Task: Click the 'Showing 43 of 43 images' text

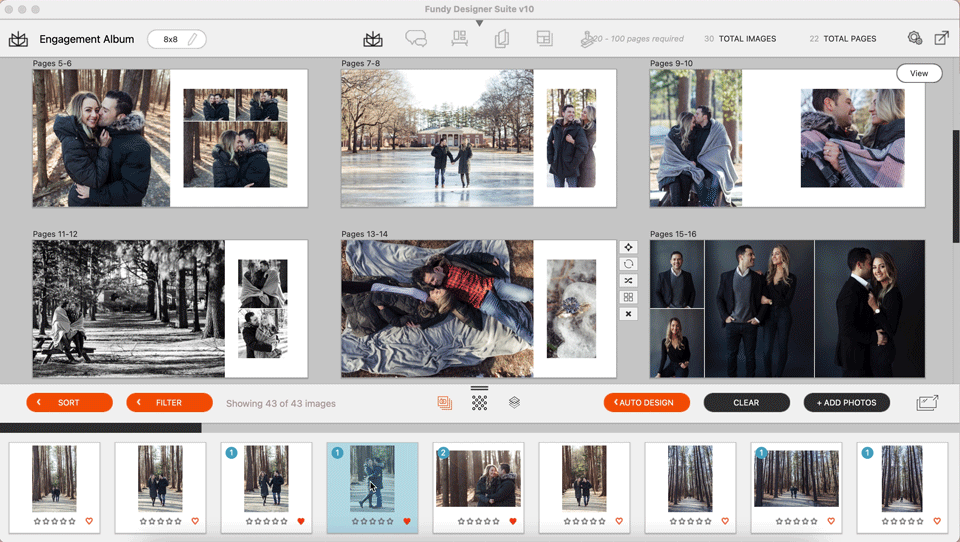Action: pos(281,404)
